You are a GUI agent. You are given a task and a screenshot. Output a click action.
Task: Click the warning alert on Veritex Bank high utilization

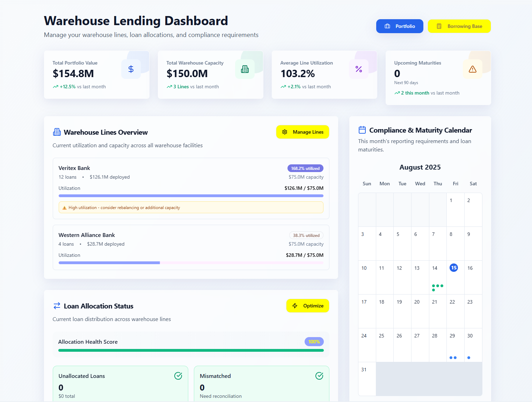tap(191, 207)
